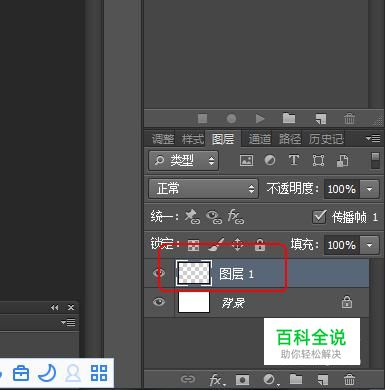The height and width of the screenshot is (390, 385).
Task: Create new action set folder icon
Action: point(289,118)
